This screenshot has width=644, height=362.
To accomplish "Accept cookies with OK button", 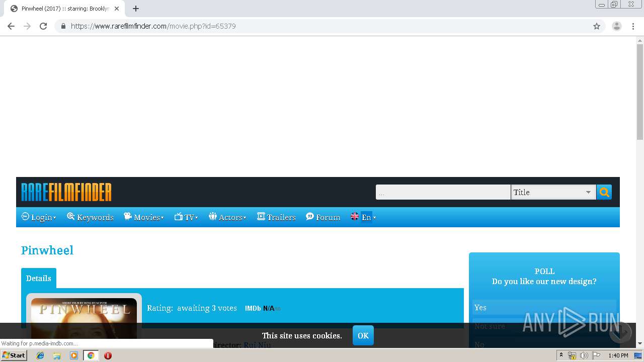I will tap(363, 335).
